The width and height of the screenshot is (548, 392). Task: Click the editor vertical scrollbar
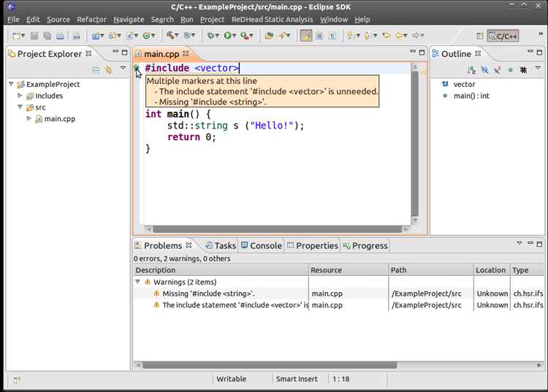click(x=415, y=144)
